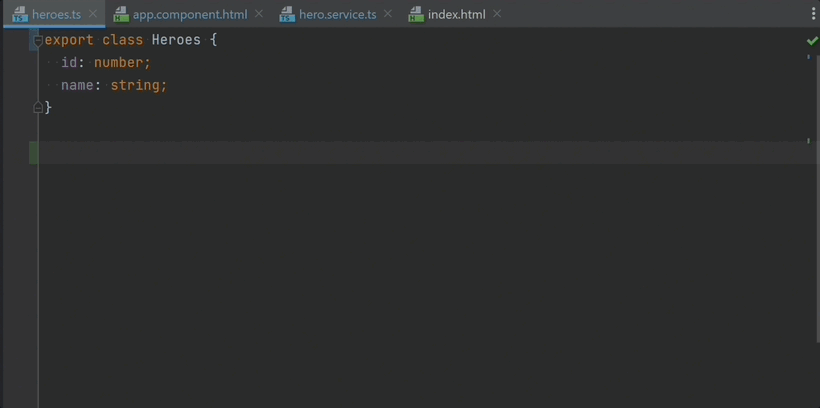
Task: Click the 'number;' type annotation
Action: [122, 63]
